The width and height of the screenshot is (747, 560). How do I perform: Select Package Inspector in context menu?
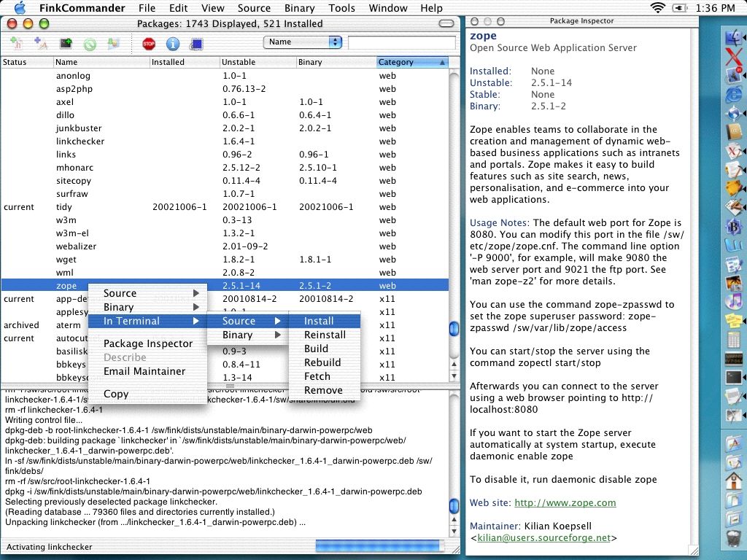click(147, 343)
